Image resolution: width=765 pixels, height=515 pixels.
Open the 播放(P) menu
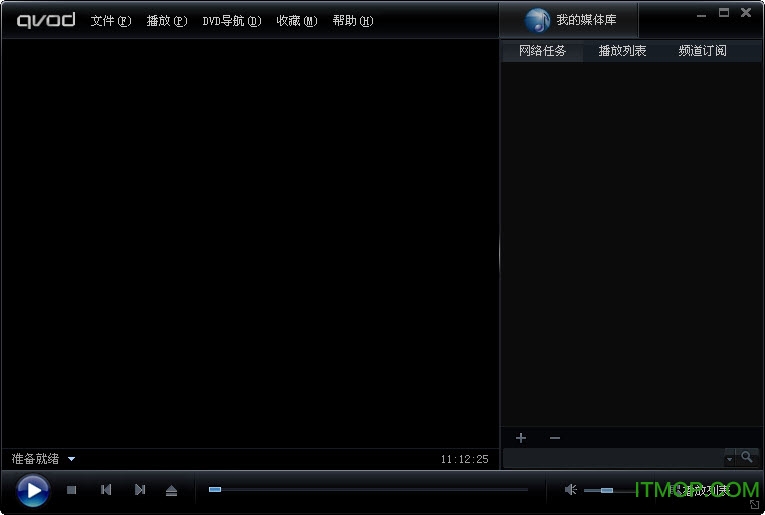(167, 21)
